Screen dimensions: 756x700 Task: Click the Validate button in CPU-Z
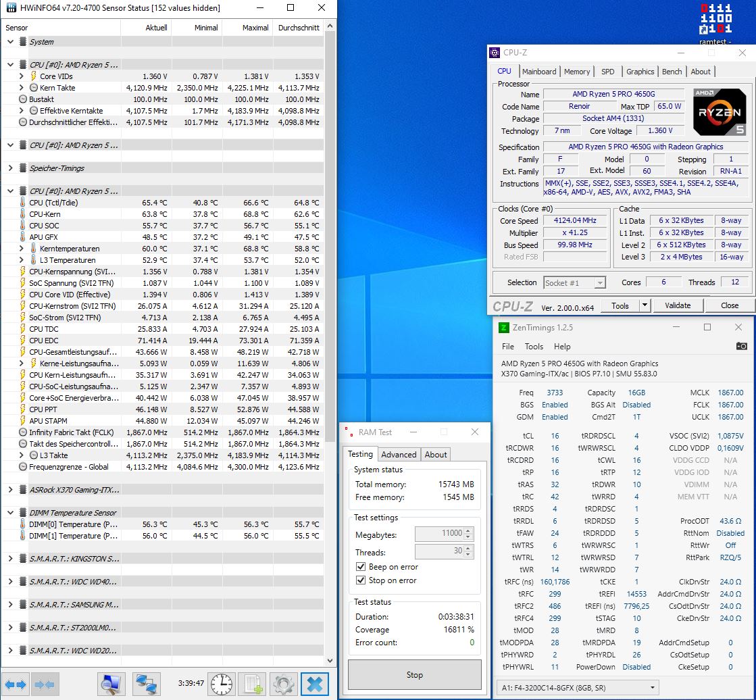(x=678, y=305)
